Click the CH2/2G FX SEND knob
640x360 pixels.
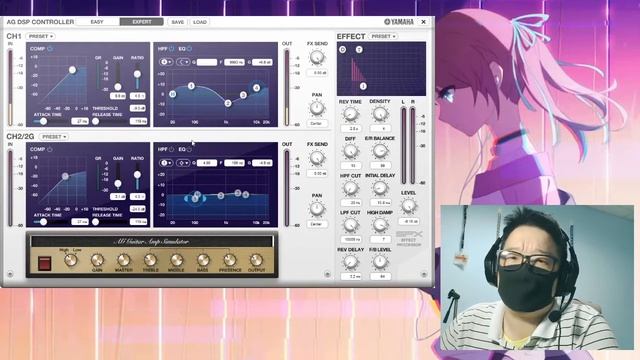(x=317, y=158)
